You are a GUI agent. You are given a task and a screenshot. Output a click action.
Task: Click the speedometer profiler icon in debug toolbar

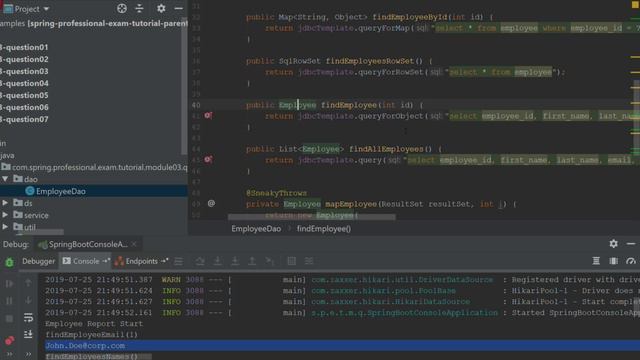[631, 261]
